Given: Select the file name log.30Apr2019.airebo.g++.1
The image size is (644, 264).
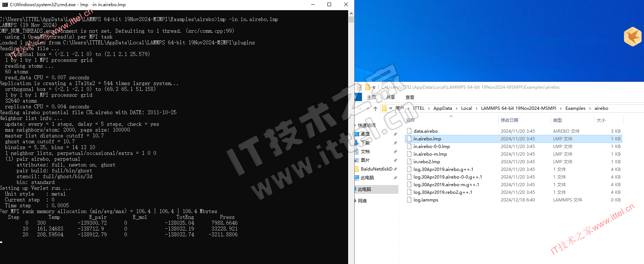Looking at the screenshot, I should [x=443, y=169].
